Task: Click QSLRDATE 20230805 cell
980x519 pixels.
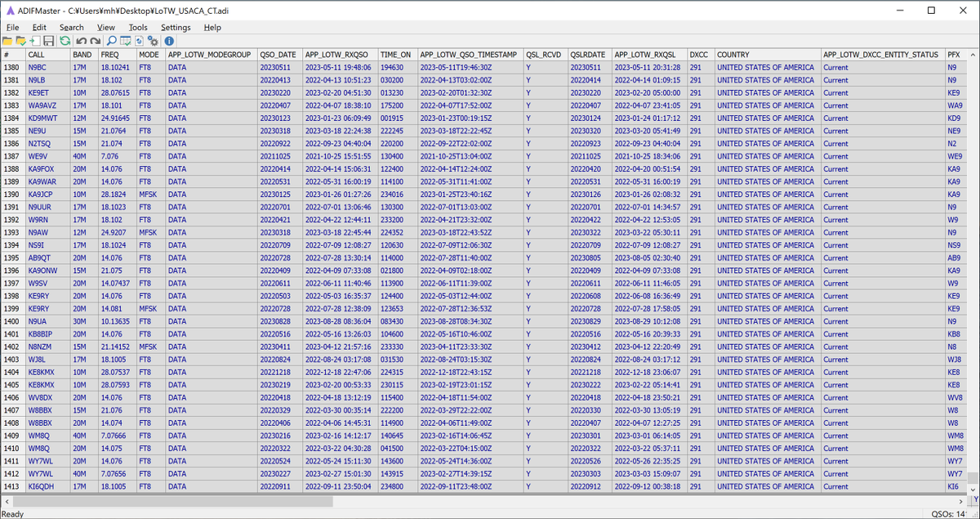Action: click(x=589, y=258)
